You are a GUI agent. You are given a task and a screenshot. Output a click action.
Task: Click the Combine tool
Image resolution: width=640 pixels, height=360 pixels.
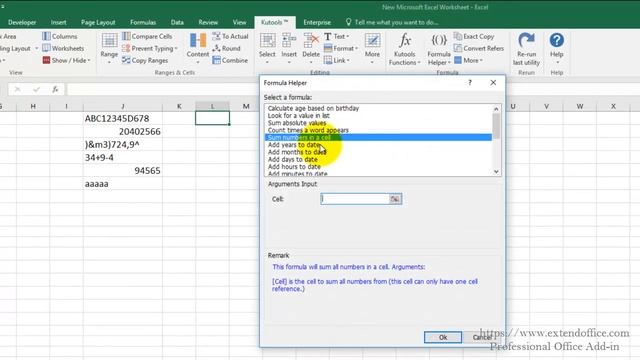pyautogui.click(x=230, y=60)
